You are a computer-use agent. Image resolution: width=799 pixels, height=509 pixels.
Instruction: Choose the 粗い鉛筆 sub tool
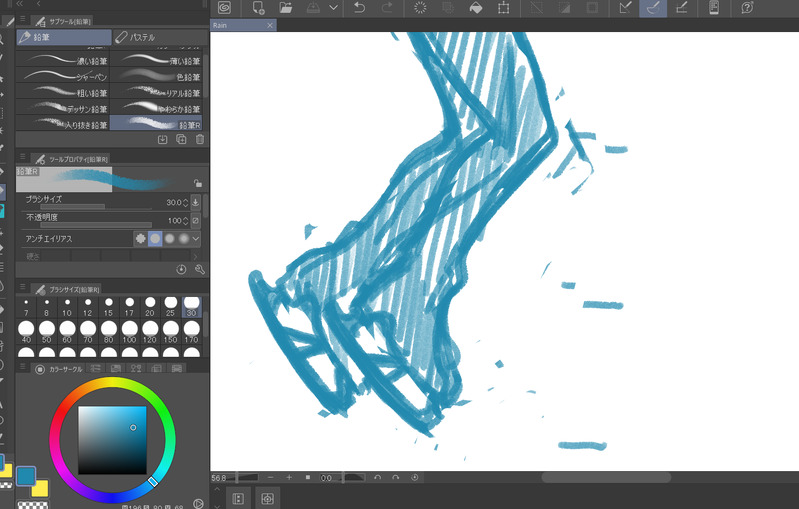63,92
